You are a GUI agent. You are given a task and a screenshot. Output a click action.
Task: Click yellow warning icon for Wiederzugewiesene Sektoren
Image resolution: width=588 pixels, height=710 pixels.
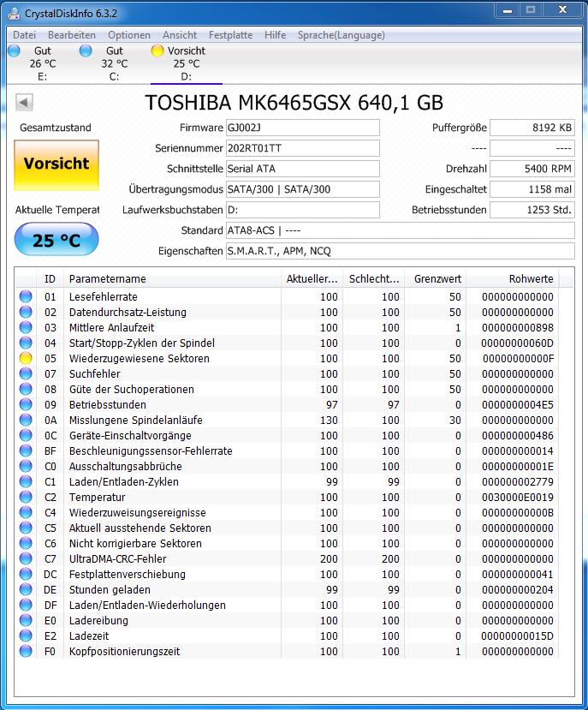[26, 358]
